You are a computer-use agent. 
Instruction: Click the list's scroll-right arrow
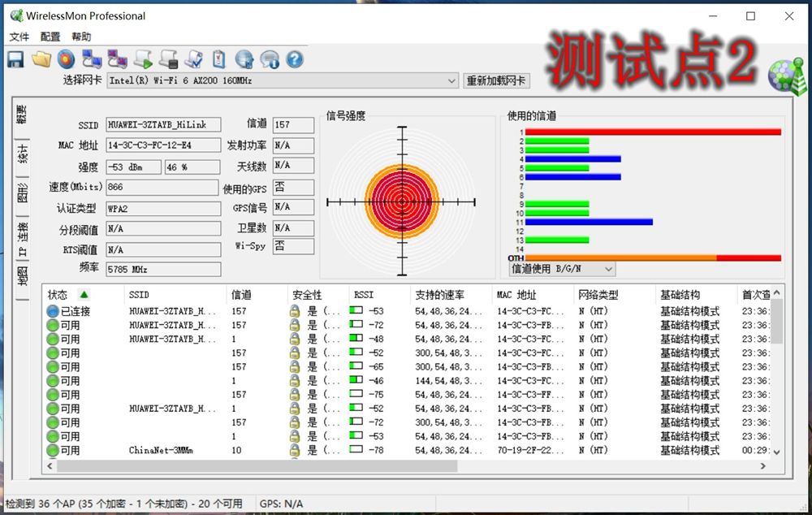pyautogui.click(x=762, y=466)
